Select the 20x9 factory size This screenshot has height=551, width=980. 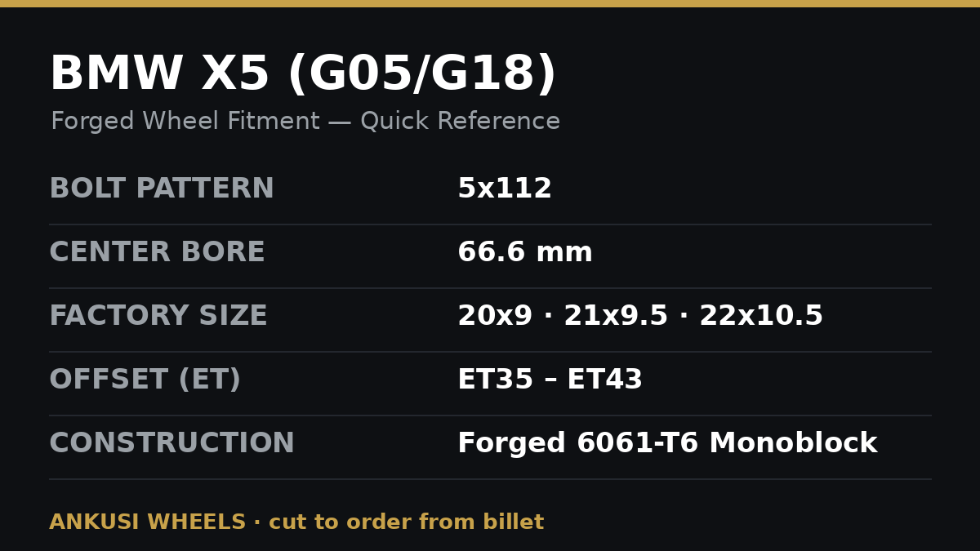[x=495, y=317]
